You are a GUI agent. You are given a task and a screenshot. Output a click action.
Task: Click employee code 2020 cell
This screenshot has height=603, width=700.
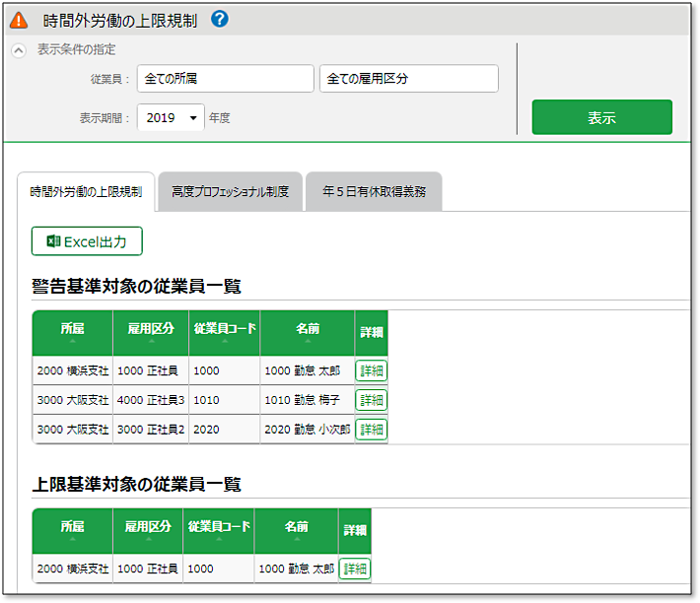[x=225, y=430]
